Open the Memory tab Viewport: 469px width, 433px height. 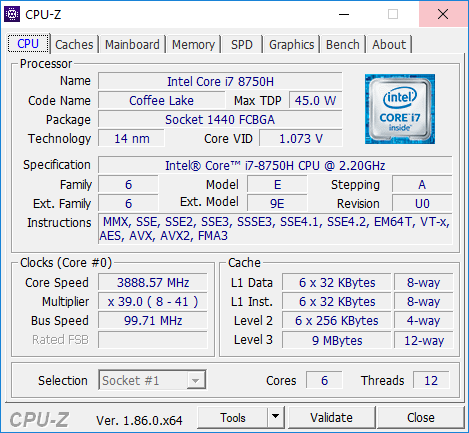[x=193, y=45]
